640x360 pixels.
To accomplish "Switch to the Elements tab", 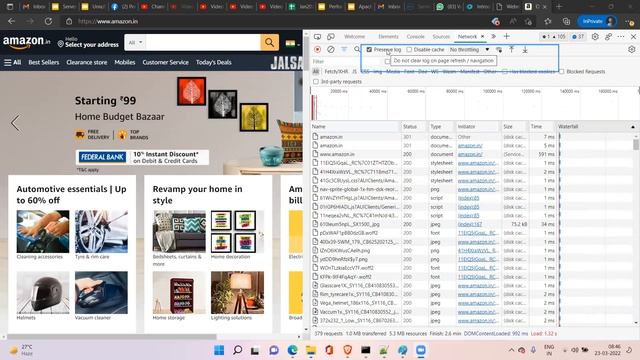I will coord(388,36).
